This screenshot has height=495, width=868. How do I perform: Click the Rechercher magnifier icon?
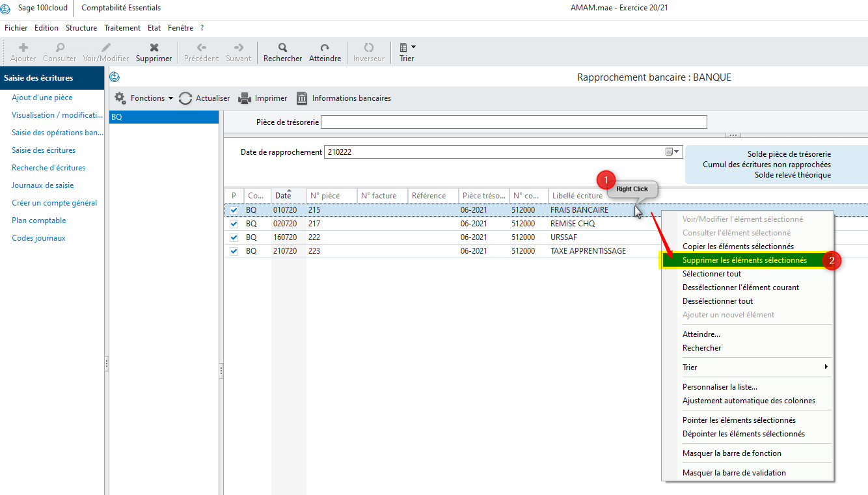(282, 47)
